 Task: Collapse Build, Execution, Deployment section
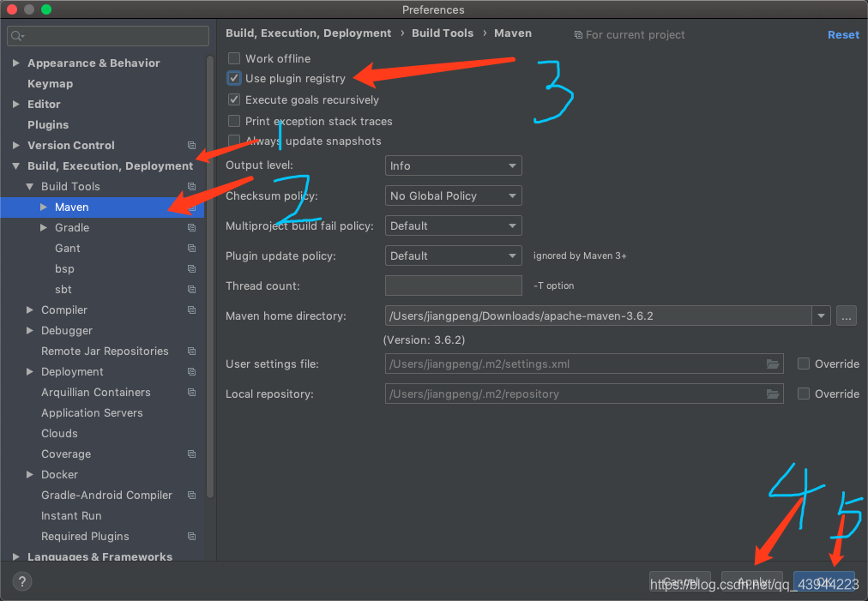pyautogui.click(x=16, y=166)
